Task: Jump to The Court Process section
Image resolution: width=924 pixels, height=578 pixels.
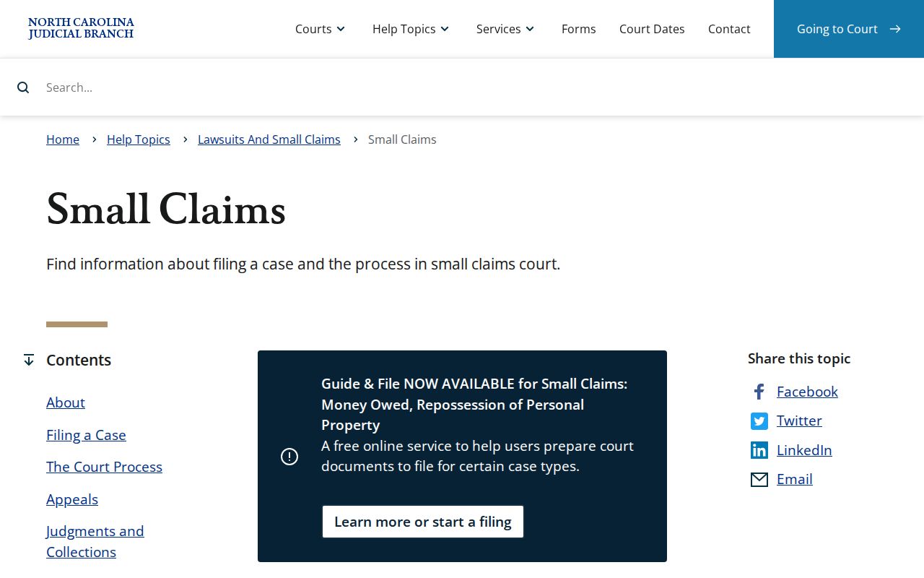Action: pos(104,467)
